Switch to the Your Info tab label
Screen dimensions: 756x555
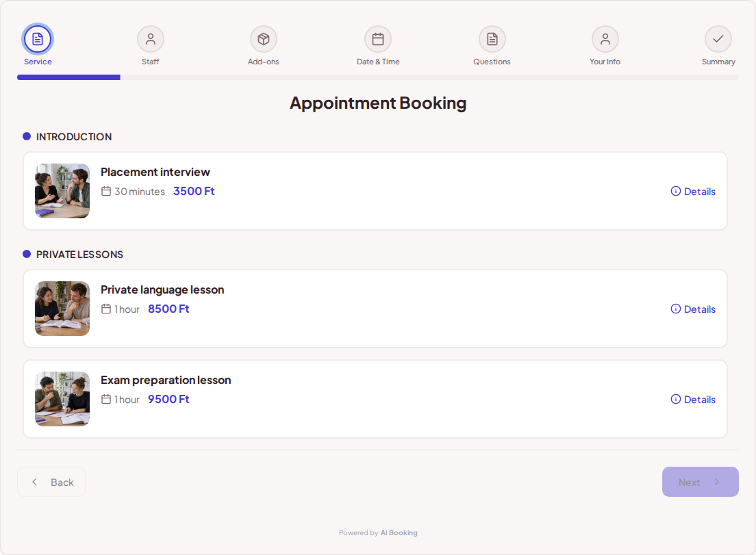[605, 62]
